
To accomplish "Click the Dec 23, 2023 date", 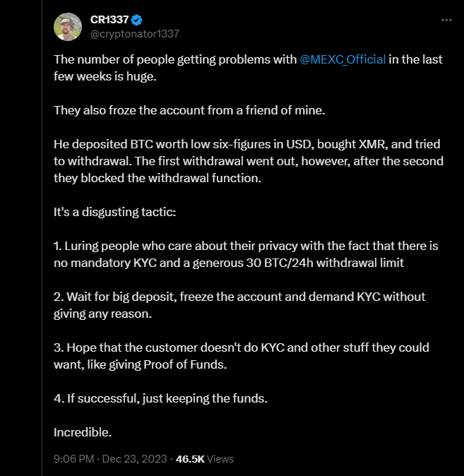I will point(134,458).
